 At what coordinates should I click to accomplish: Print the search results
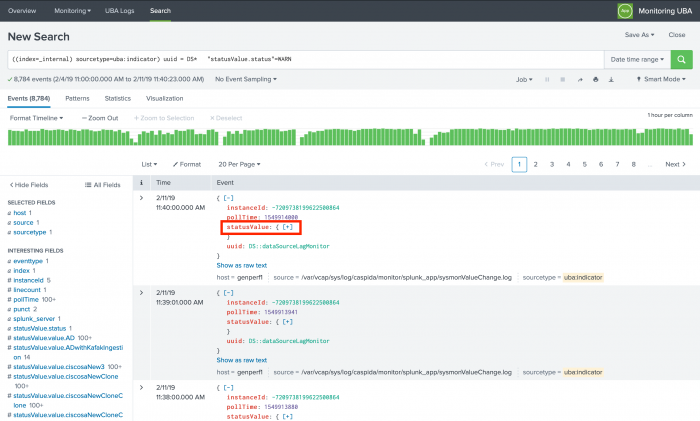(596, 79)
